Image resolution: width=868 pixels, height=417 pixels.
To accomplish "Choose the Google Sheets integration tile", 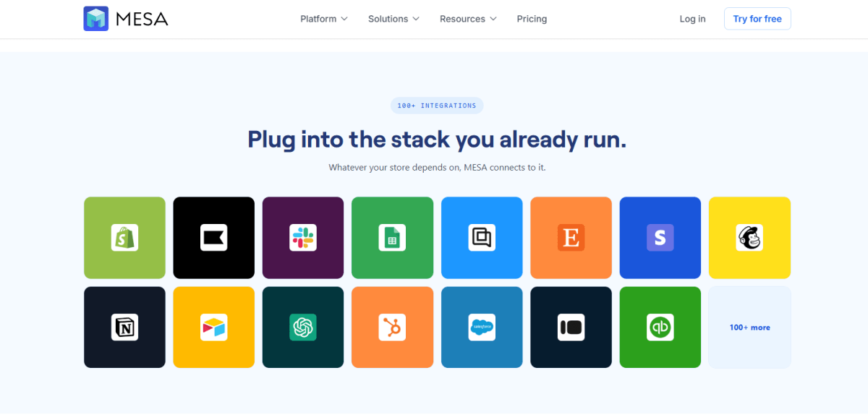I will pos(392,238).
